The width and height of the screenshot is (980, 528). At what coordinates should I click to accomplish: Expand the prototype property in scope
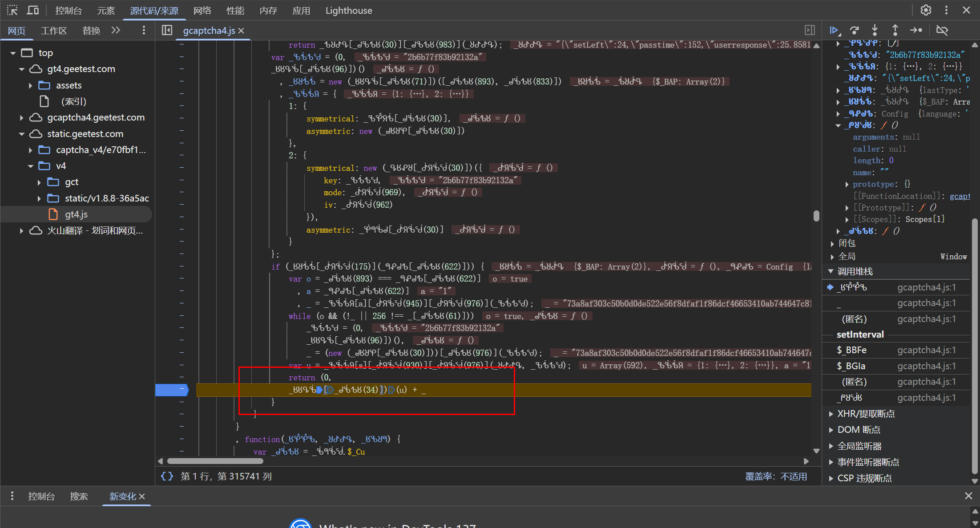pyautogui.click(x=847, y=184)
